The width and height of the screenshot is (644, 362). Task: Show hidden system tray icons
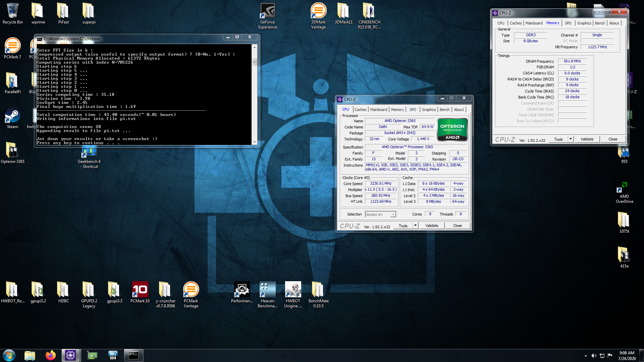click(586, 356)
